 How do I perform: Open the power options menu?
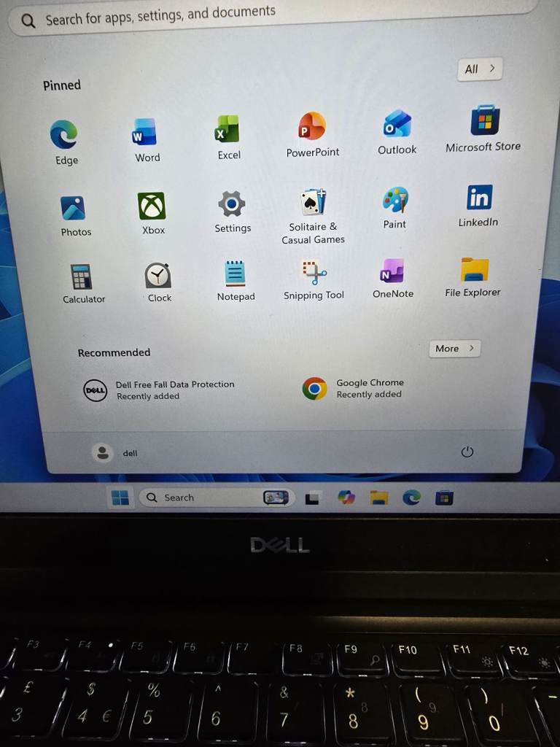point(467,452)
